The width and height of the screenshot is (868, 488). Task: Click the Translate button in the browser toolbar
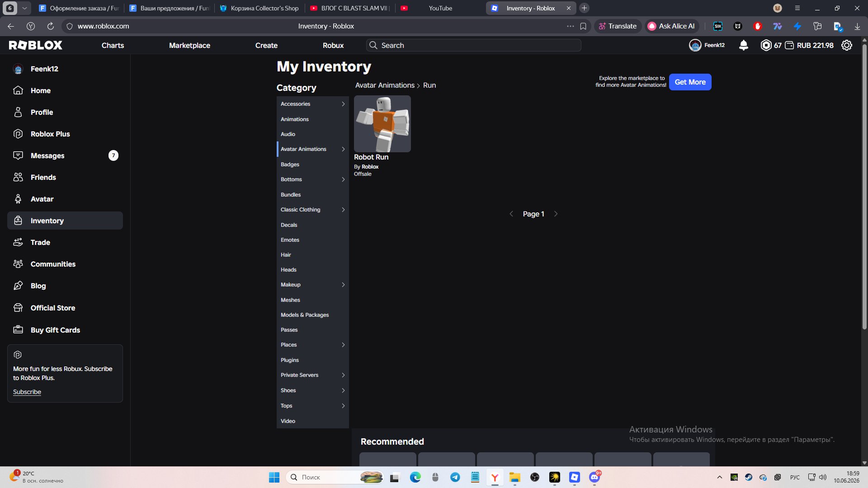click(618, 26)
